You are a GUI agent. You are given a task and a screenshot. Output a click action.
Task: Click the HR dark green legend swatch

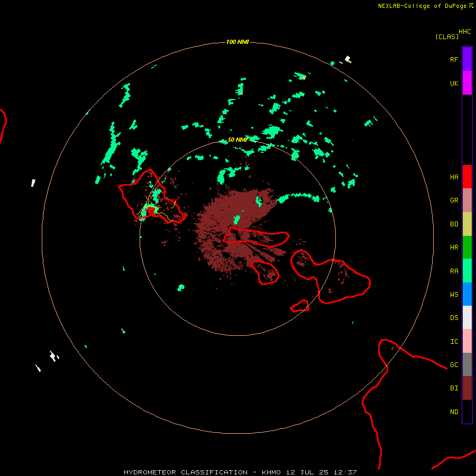(x=467, y=247)
